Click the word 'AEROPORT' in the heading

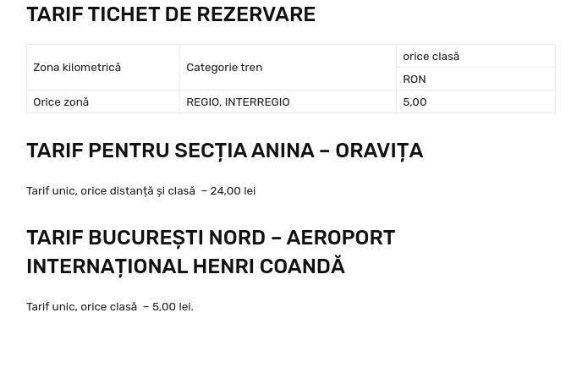click(x=340, y=238)
